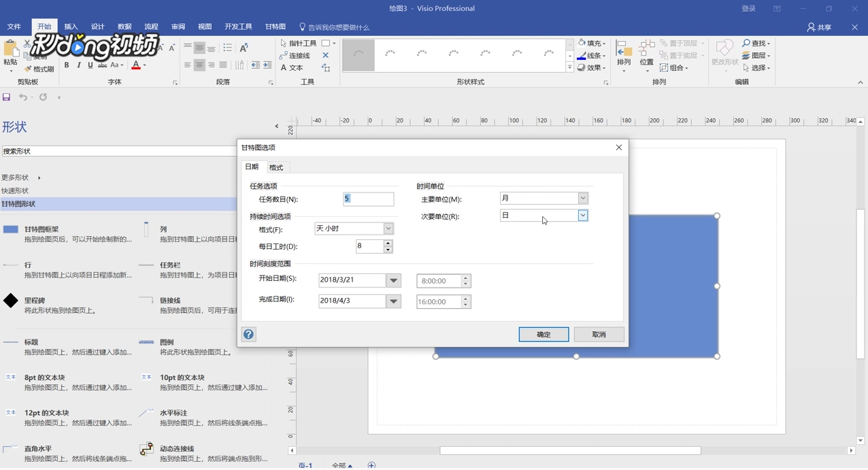Open the Finish Date (完成日期) calendar dropdown
Image resolution: width=868 pixels, height=470 pixels.
(393, 301)
